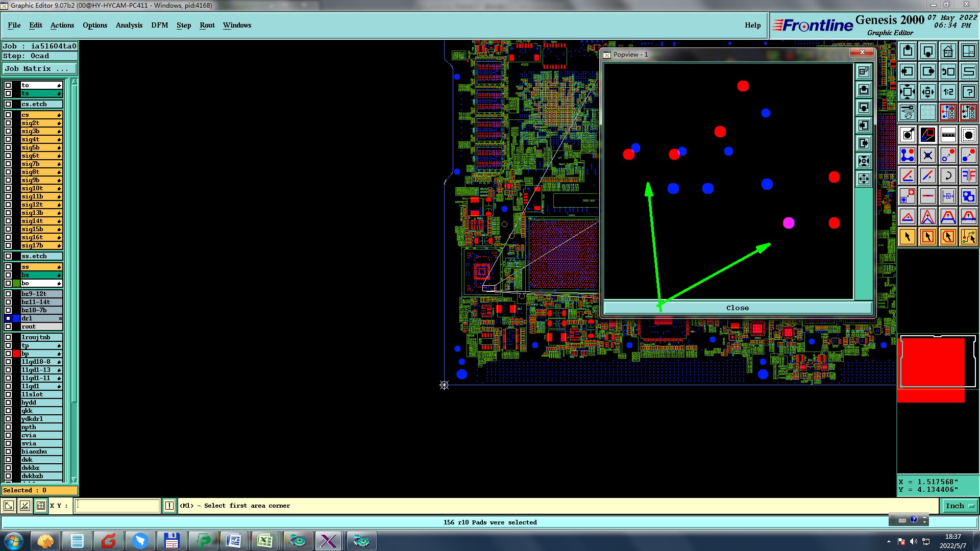Click the X Y coordinate input field

tap(117, 506)
